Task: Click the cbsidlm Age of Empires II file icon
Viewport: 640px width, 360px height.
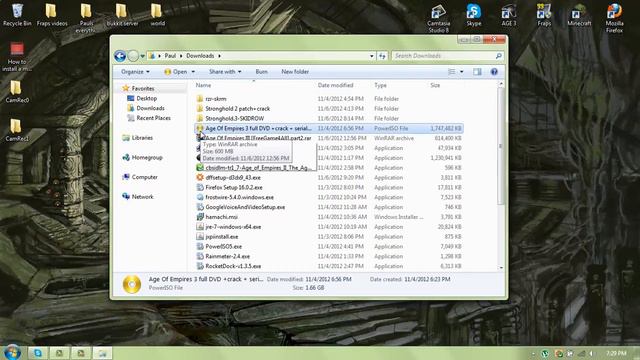Action: (200, 168)
